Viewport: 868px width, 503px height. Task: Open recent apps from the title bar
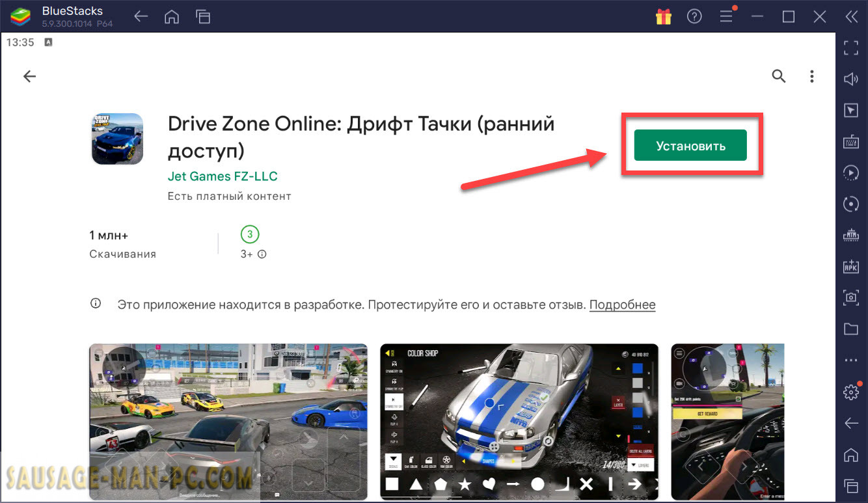[203, 18]
